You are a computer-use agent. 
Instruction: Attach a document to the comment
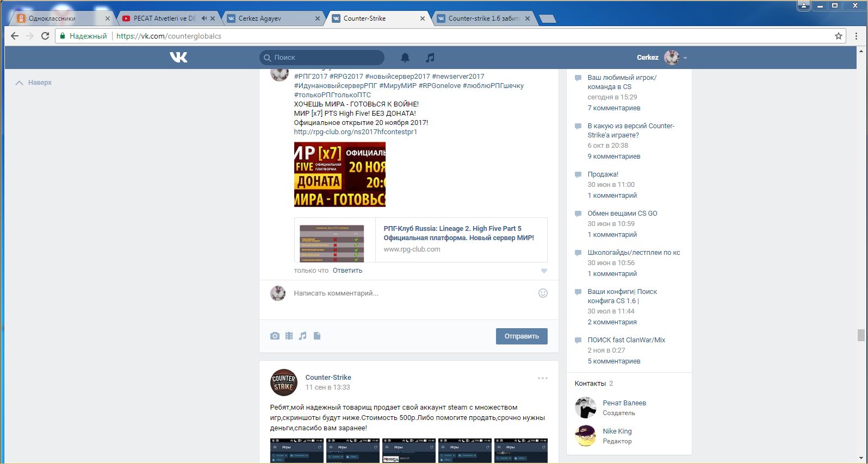(317, 336)
